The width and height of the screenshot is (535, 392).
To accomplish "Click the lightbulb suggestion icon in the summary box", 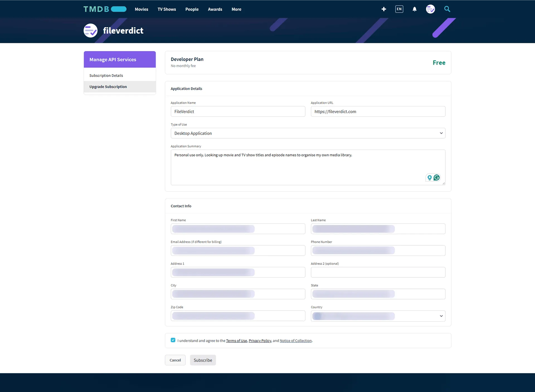I will (x=429, y=178).
